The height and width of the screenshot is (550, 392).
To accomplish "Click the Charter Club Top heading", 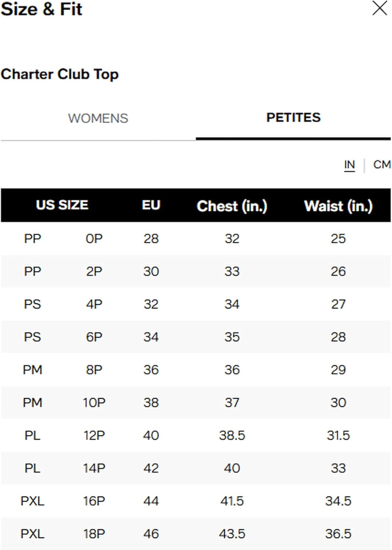I will [x=60, y=74].
